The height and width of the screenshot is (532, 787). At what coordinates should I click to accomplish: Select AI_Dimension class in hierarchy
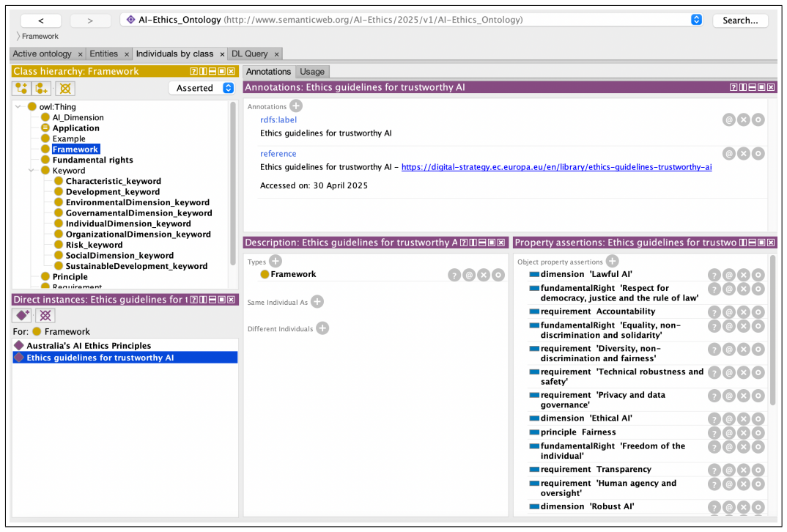(78, 117)
